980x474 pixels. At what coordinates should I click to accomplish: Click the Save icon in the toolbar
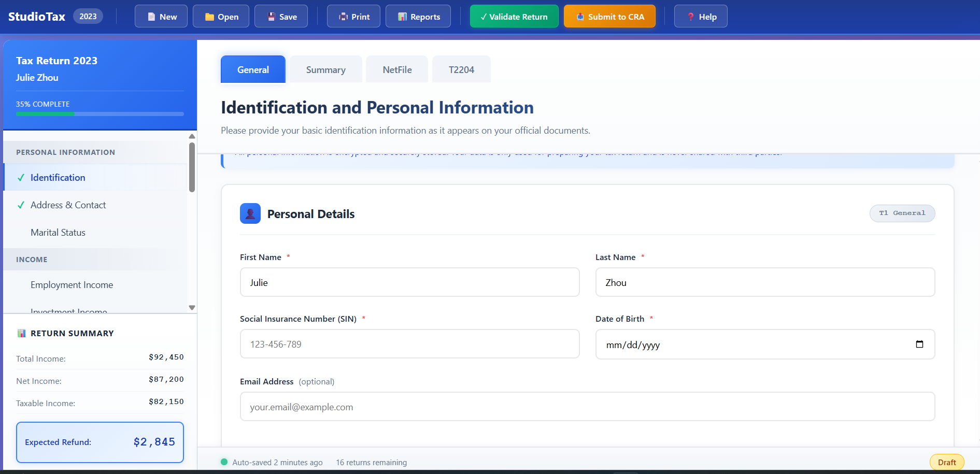(271, 16)
